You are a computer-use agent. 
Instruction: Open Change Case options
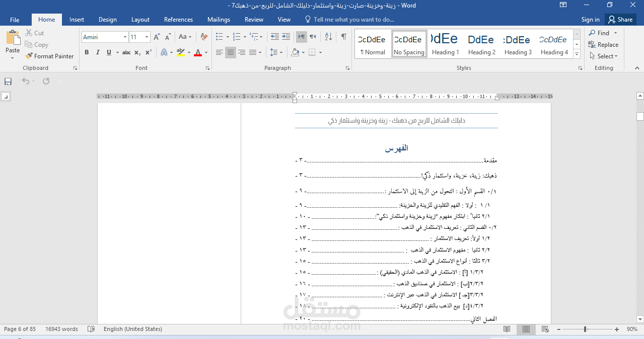[x=185, y=37]
